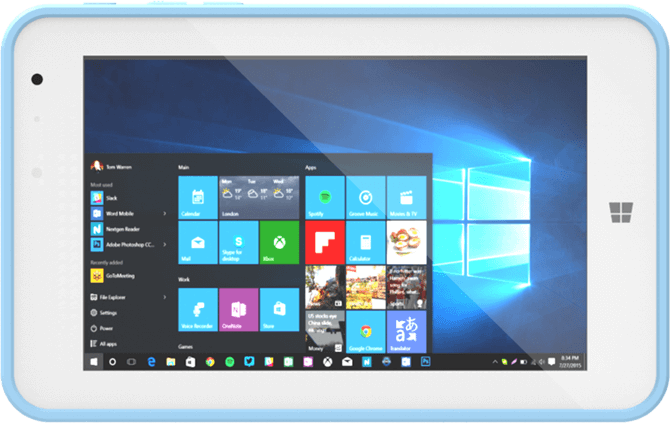Viewport: 670px width, 423px height.
Task: Open Excel from the taskbar
Action: (288, 362)
